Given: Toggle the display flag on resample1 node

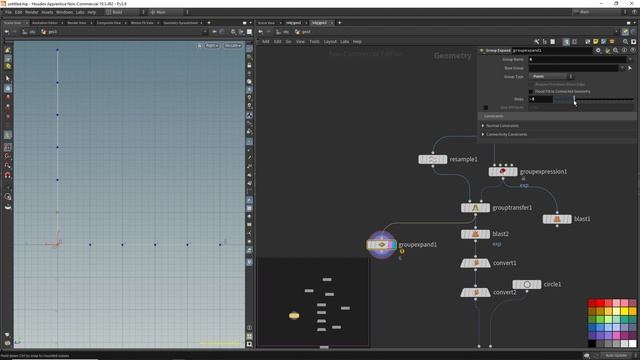Looking at the screenshot, I should (444, 159).
